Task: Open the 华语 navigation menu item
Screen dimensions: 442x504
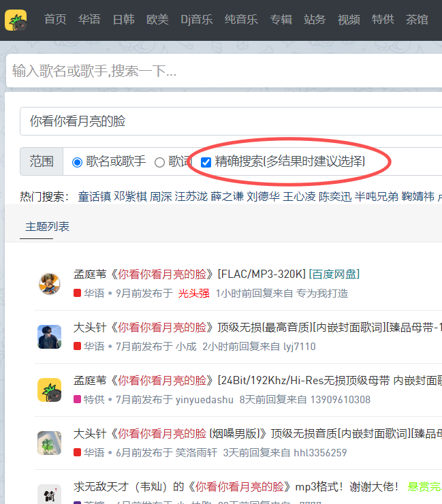Action: tap(89, 20)
